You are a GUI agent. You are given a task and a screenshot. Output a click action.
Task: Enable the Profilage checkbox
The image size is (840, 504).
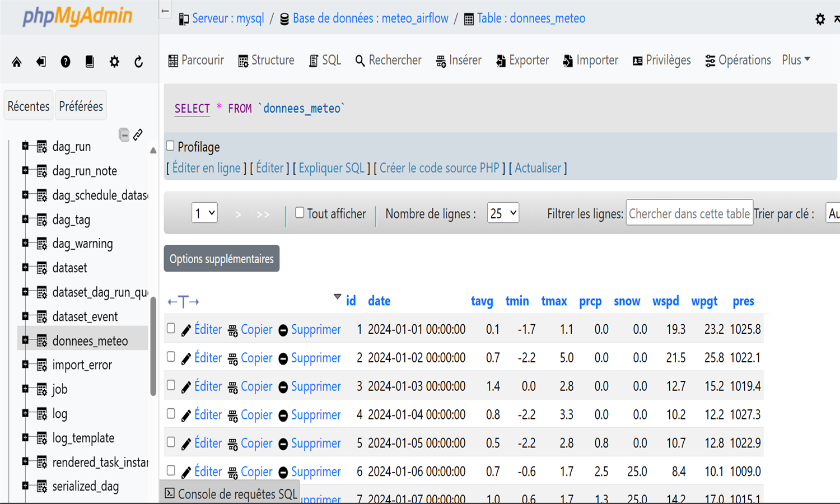pyautogui.click(x=170, y=146)
